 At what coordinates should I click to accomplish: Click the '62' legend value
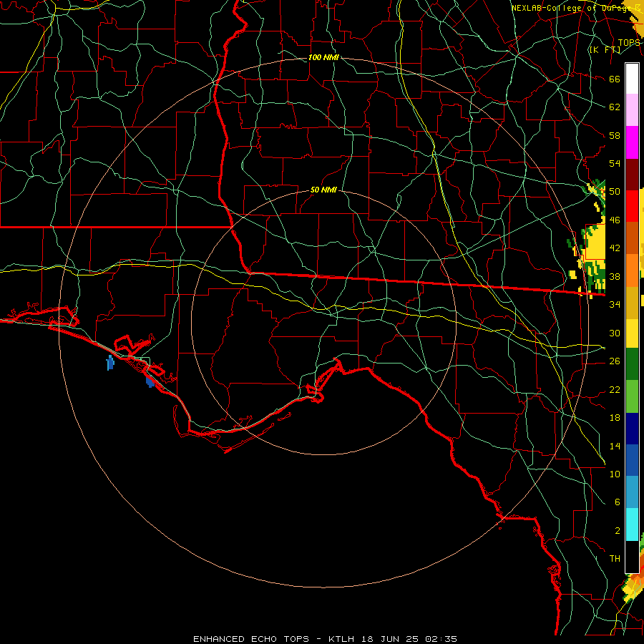point(615,107)
